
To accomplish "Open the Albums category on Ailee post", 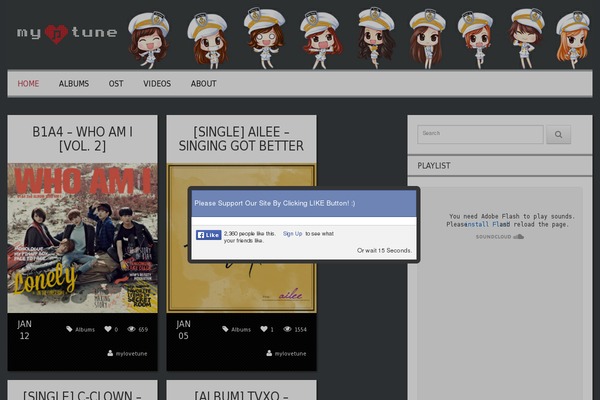I will pyautogui.click(x=241, y=329).
